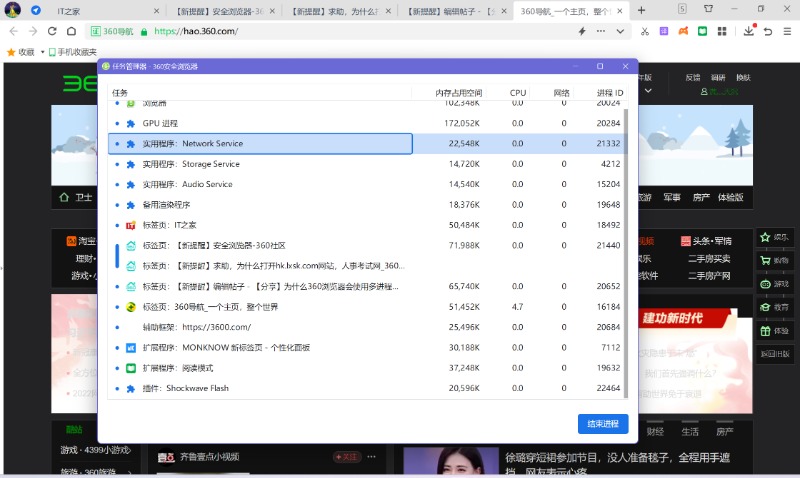Viewport: 800px width, 478px height.
Task: Select the GPU 进程 row
Action: pyautogui.click(x=365, y=123)
